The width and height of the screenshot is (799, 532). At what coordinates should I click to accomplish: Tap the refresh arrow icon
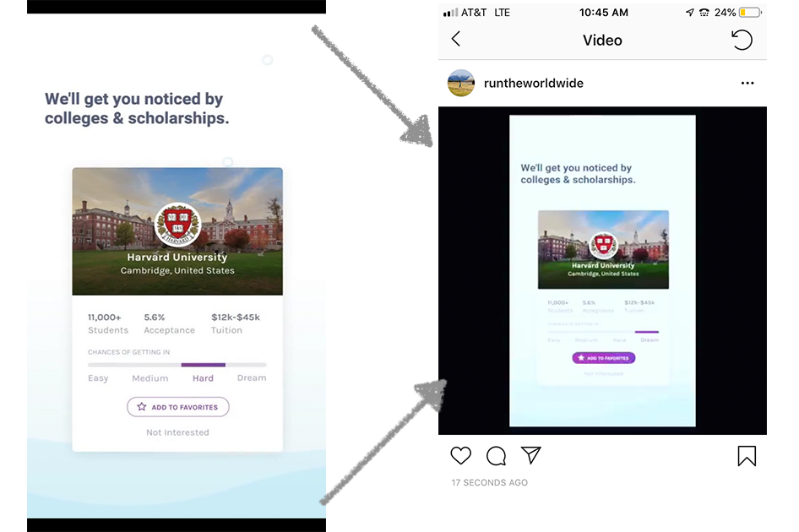742,40
